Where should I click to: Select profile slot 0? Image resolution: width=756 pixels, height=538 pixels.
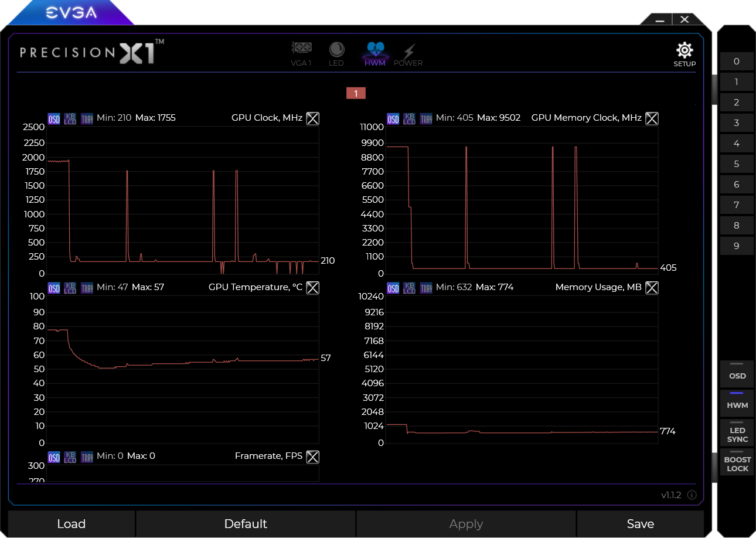pos(737,62)
